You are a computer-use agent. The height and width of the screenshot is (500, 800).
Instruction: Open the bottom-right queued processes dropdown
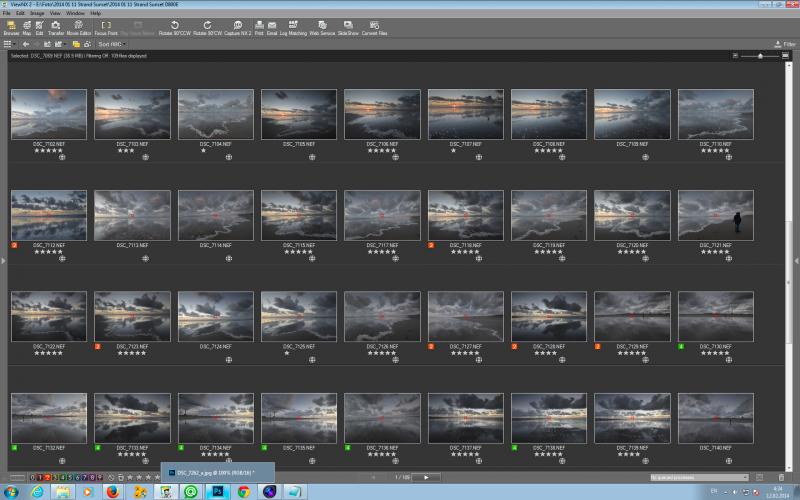[x=699, y=478]
